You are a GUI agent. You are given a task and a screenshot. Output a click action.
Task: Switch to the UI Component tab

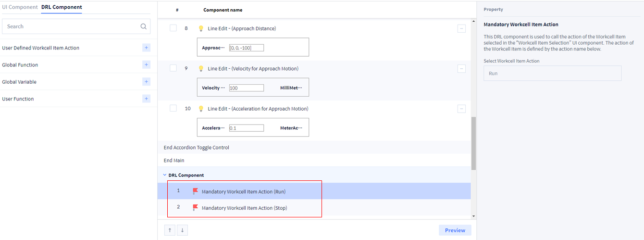pos(20,7)
